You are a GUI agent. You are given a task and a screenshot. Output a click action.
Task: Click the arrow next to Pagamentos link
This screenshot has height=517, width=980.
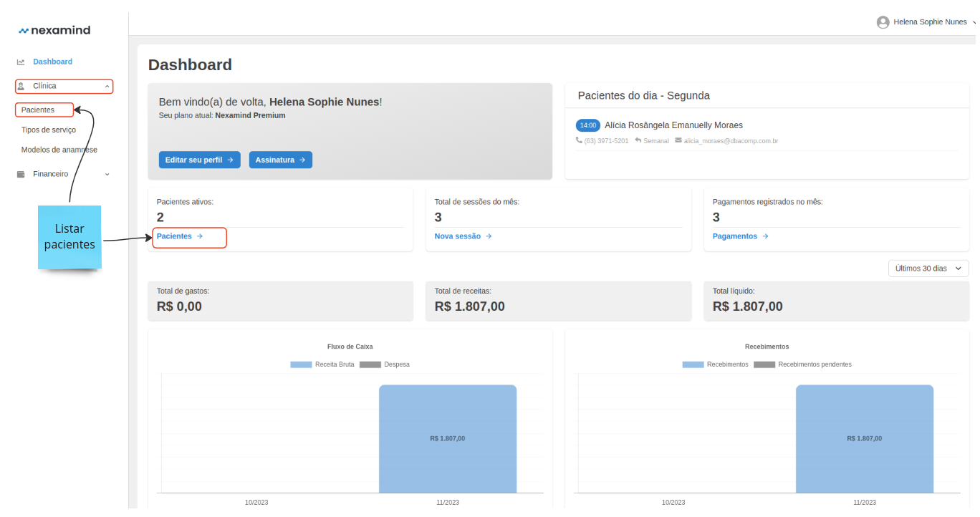(x=765, y=236)
